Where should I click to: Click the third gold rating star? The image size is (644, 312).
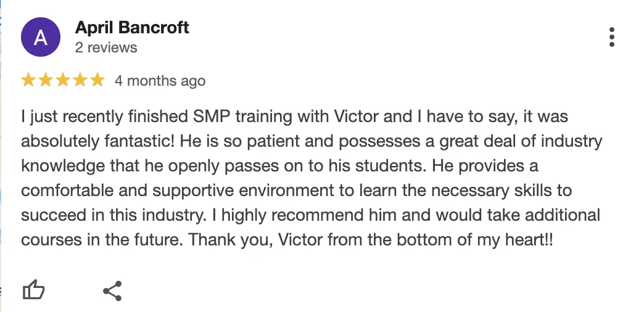63,80
